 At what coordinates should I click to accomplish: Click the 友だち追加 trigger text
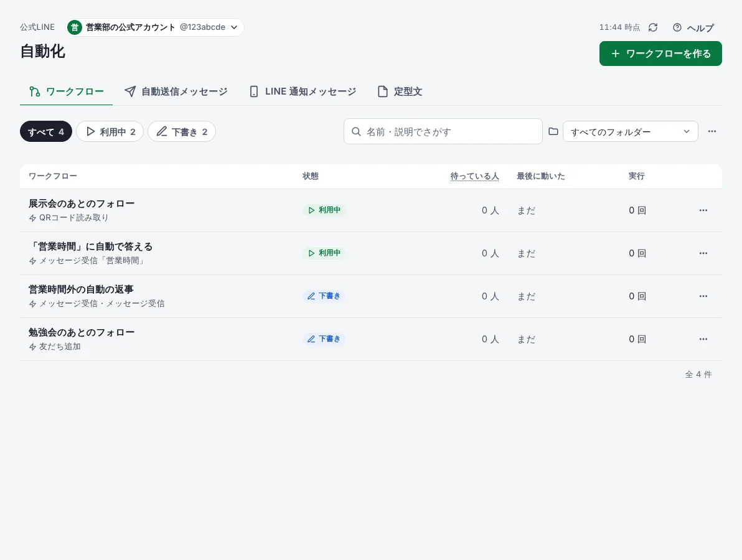[x=60, y=347]
